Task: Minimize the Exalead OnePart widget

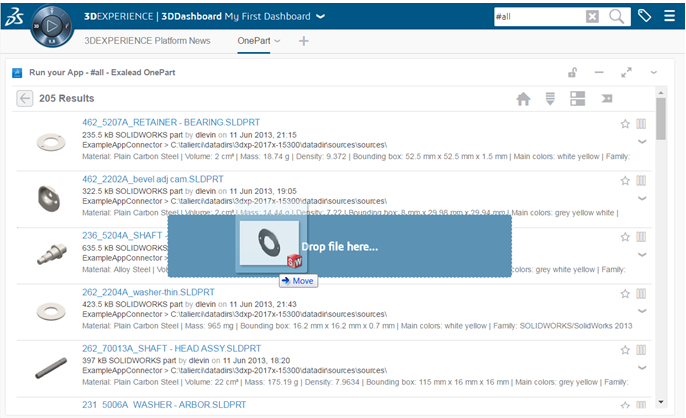Action: click(599, 72)
